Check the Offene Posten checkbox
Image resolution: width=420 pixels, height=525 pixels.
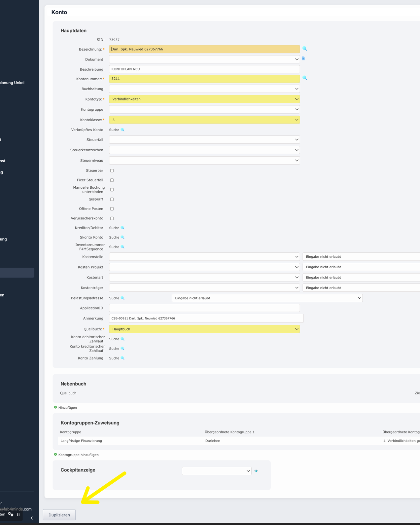tap(112, 209)
